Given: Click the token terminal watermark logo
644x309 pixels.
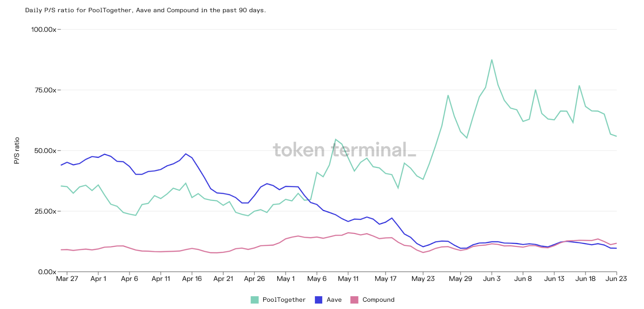Looking at the screenshot, I should [345, 150].
